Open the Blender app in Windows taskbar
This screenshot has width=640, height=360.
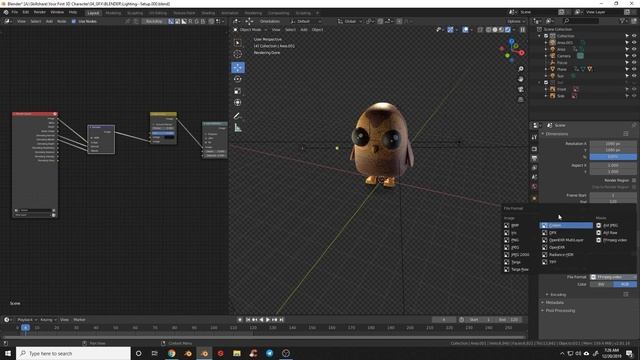(x=204, y=353)
